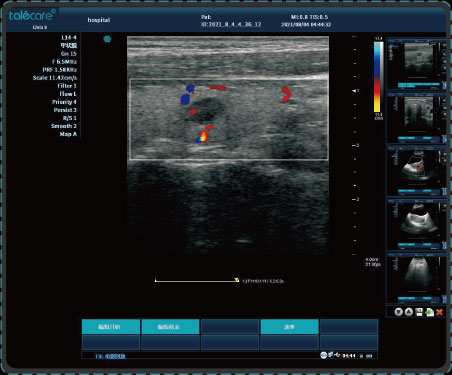Click the network globe icon in status bar

pos(323,355)
